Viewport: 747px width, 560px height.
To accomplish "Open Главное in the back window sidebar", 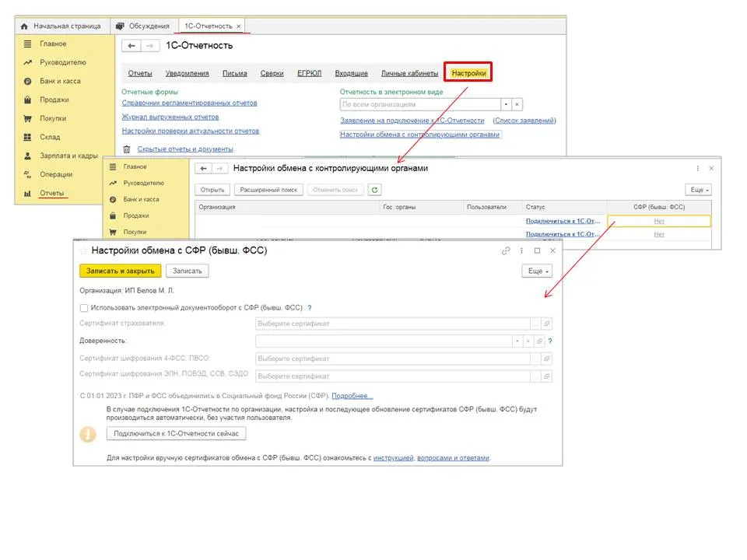I will tap(53, 44).
